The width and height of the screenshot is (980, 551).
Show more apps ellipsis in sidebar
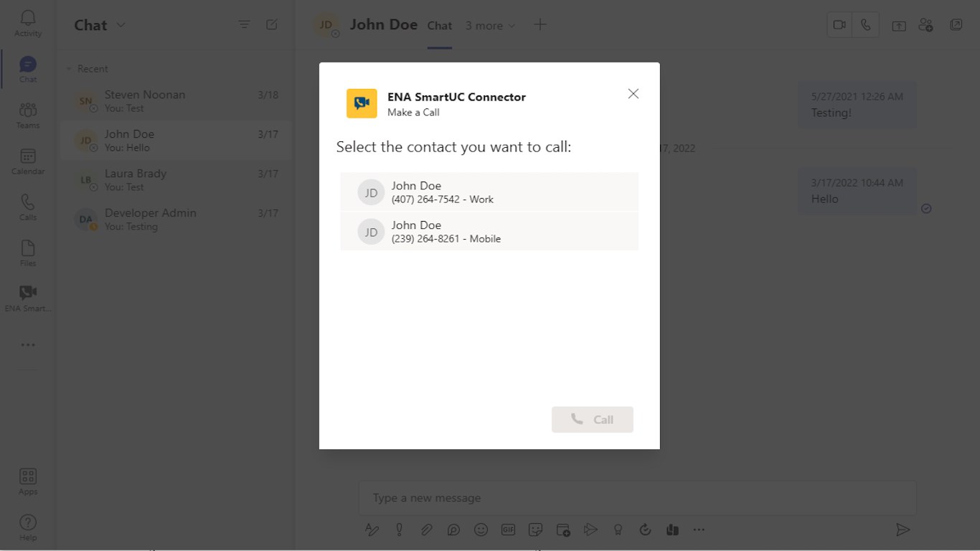tap(28, 345)
